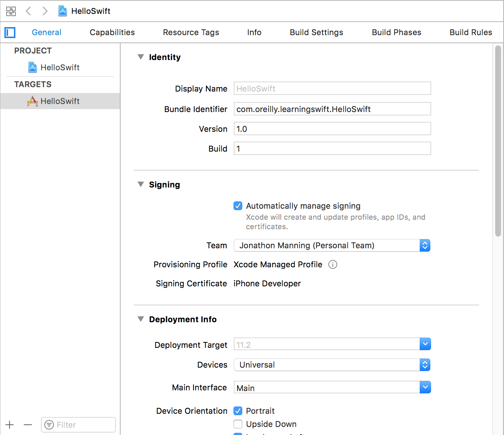The height and width of the screenshot is (435, 504).
Task: Open the Resource Tags tab
Action: 191,32
